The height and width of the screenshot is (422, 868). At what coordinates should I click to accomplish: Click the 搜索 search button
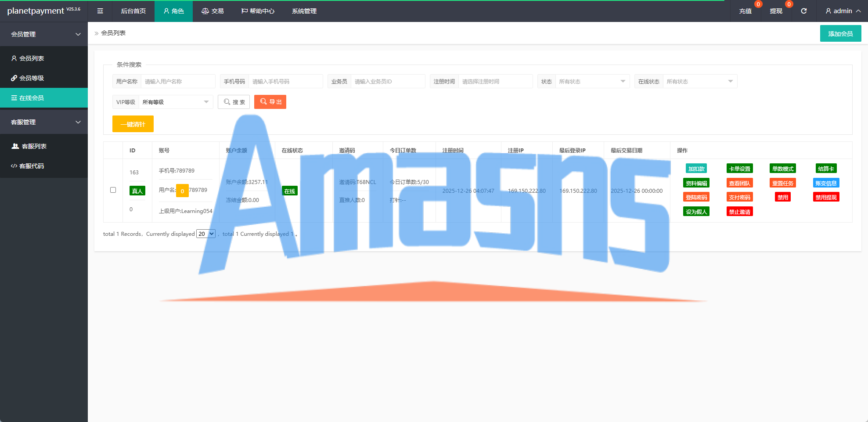tap(234, 102)
